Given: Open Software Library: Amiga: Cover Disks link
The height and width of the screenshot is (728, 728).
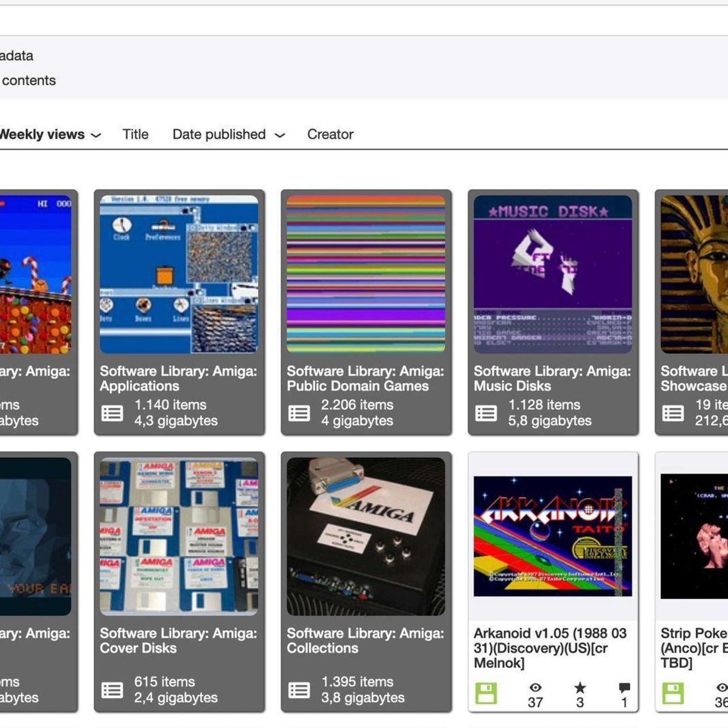Looking at the screenshot, I should coord(179,640).
